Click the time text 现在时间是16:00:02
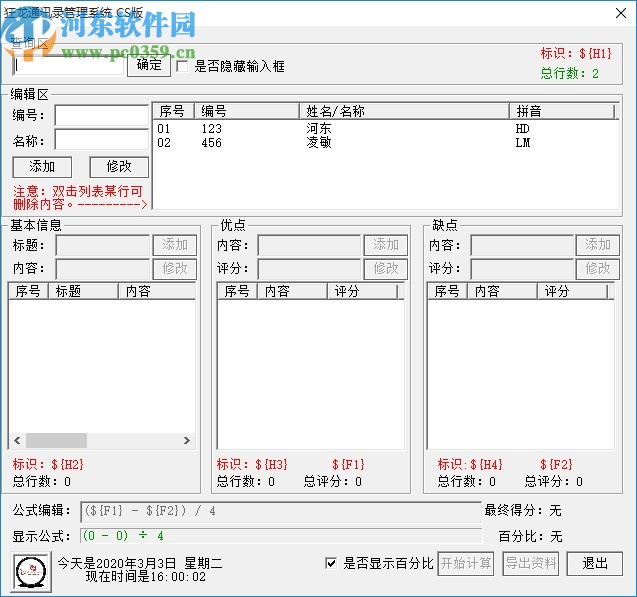637x597 pixels. click(x=146, y=577)
